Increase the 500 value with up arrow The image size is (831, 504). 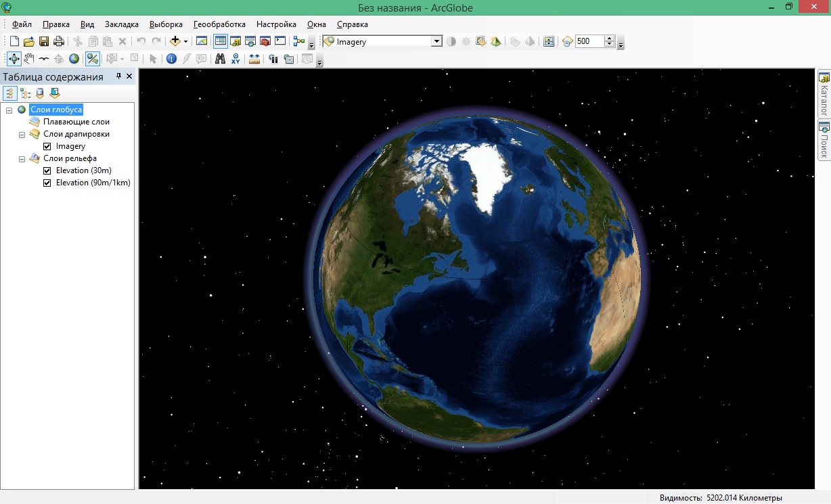[609, 39]
